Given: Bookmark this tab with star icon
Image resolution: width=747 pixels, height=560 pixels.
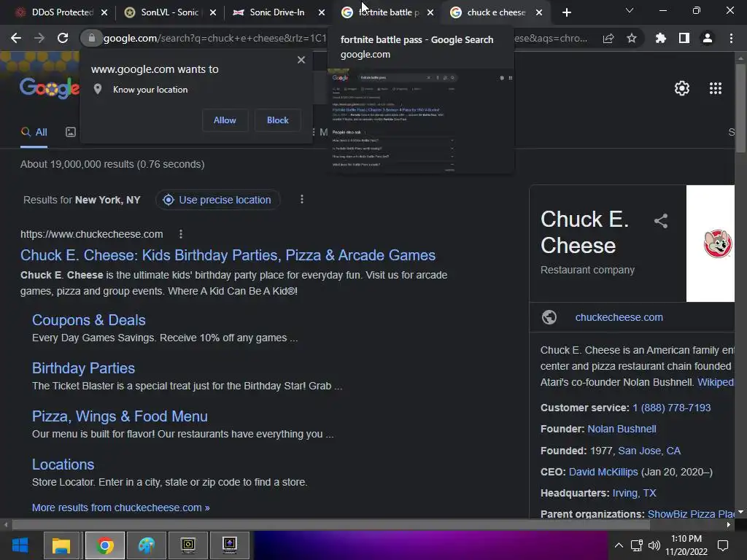Looking at the screenshot, I should (x=632, y=38).
